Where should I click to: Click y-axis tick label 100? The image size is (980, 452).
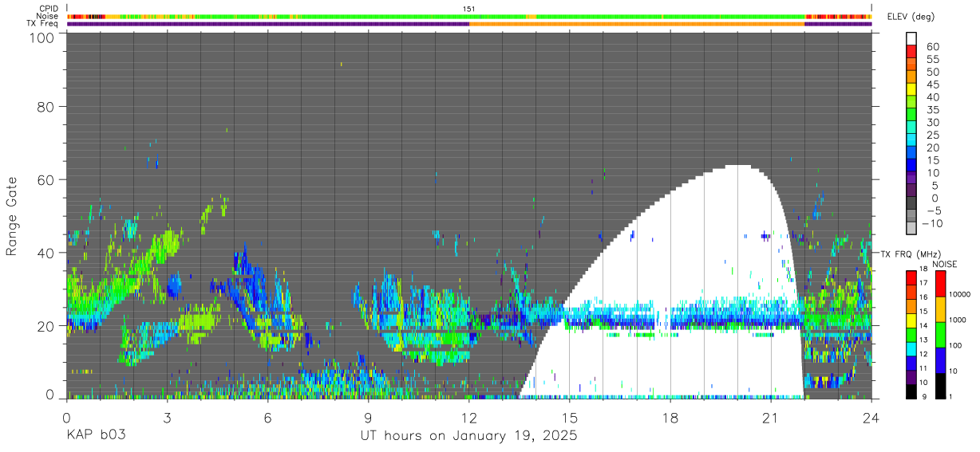tap(42, 37)
